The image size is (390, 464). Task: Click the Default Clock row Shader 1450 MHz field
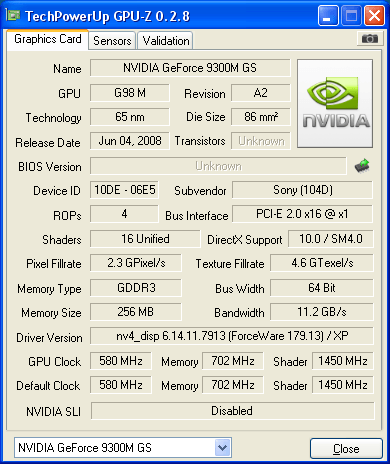click(343, 385)
